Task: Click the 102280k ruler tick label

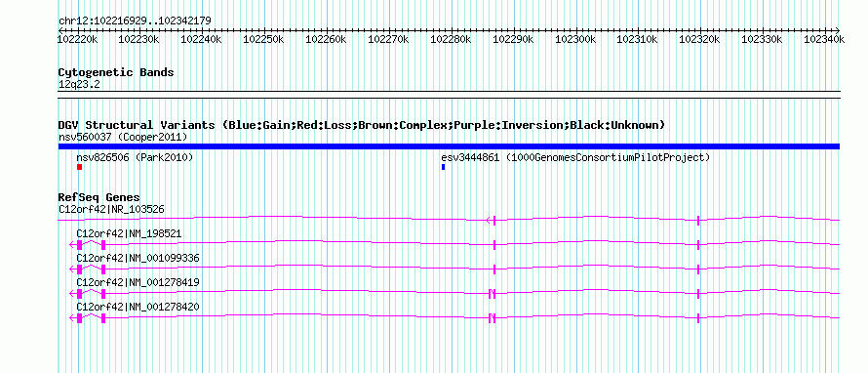Action: 451,39
